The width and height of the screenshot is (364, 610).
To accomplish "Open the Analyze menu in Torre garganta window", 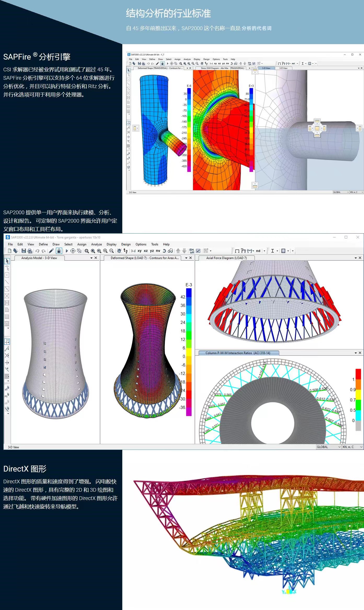I will pyautogui.click(x=96, y=244).
